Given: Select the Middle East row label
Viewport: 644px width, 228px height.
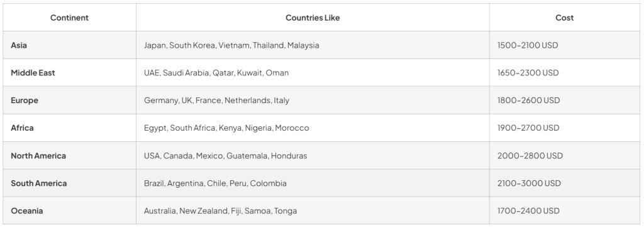Looking at the screenshot, I should tap(33, 73).
